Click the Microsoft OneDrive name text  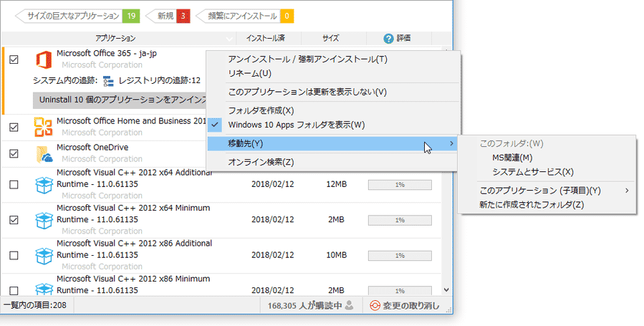92,148
